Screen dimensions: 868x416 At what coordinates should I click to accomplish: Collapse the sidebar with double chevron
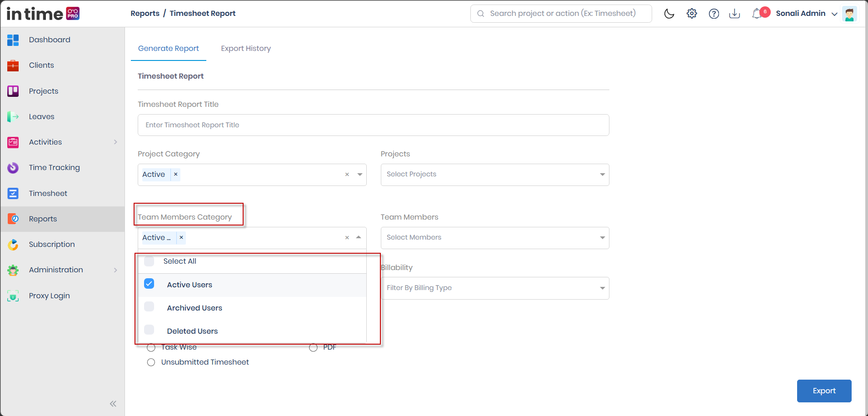pos(113,404)
